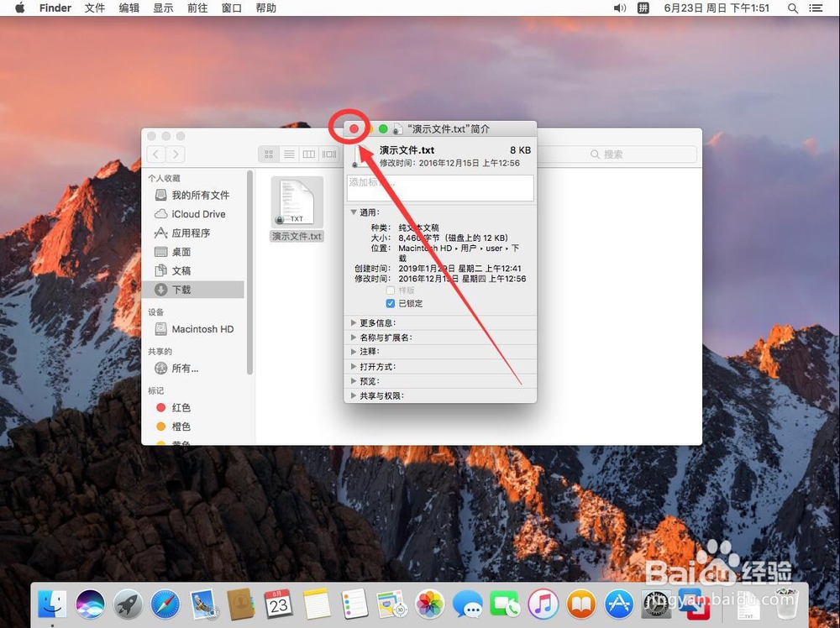Screen dimensions: 840x628
Task: Go forward in the Finder window
Action: point(176,154)
